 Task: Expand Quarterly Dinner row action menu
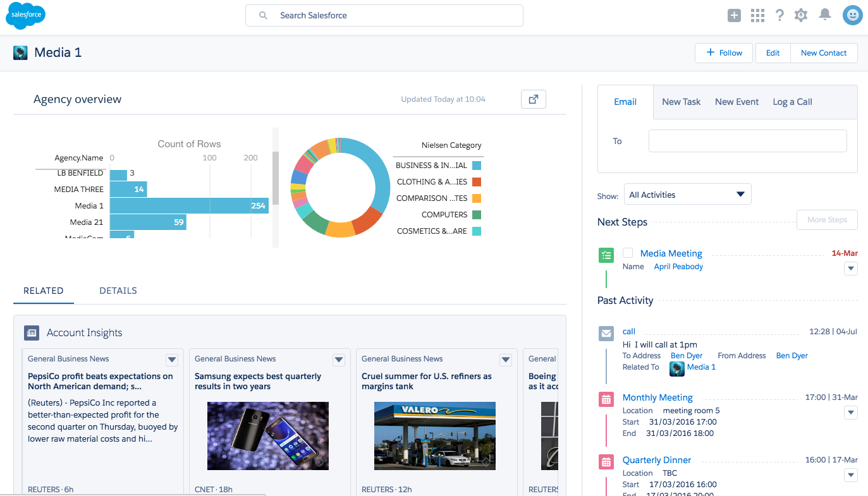pyautogui.click(x=851, y=475)
